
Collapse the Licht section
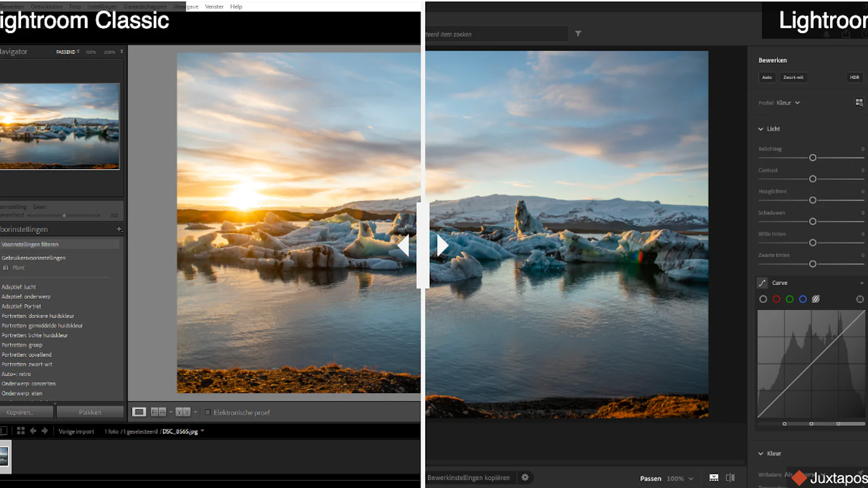click(761, 129)
